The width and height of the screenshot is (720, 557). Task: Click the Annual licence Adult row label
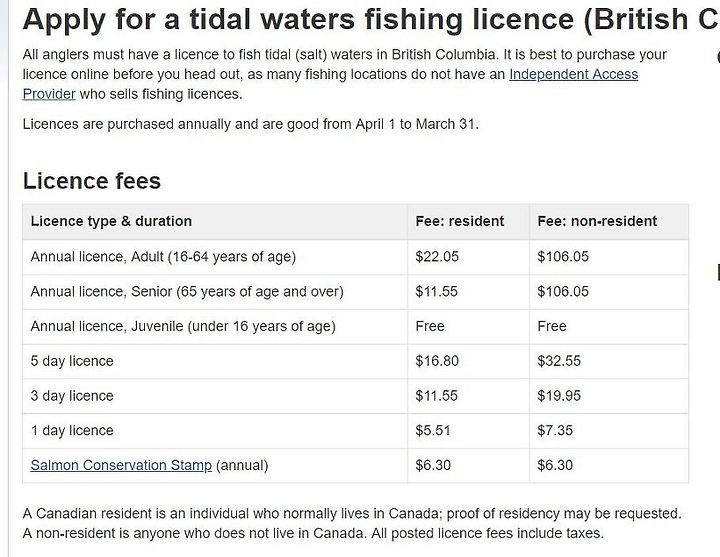pos(163,257)
